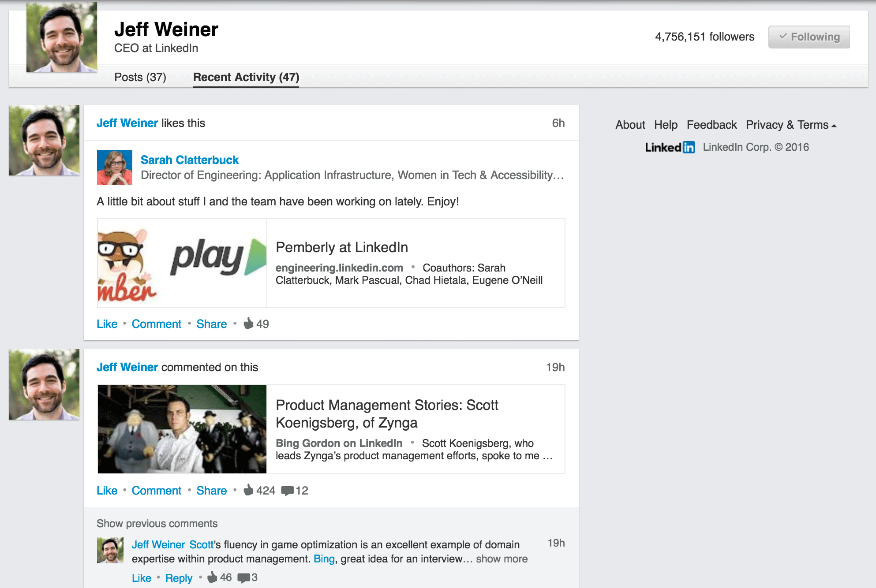The image size is (876, 588).
Task: Switch to the Posts (37) tab
Action: (x=140, y=77)
